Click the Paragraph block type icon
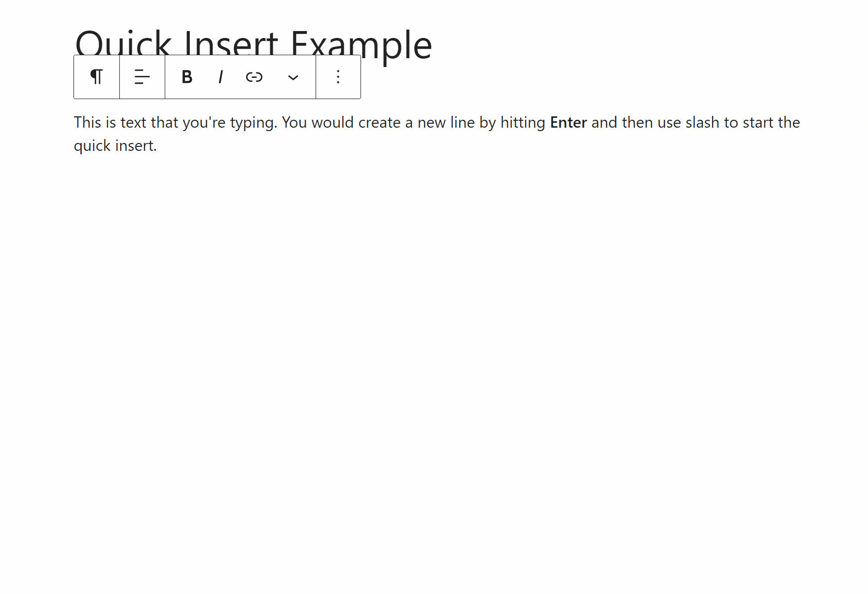The height and width of the screenshot is (594, 868). click(97, 77)
